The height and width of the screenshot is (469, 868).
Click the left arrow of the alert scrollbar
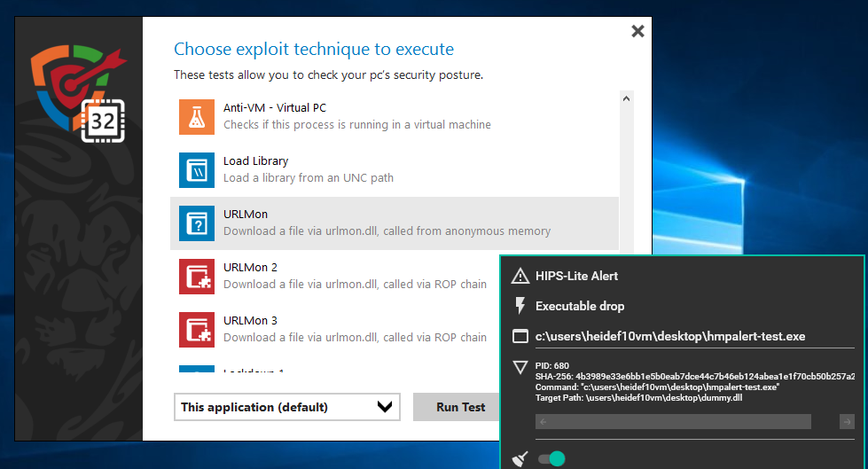pyautogui.click(x=543, y=422)
